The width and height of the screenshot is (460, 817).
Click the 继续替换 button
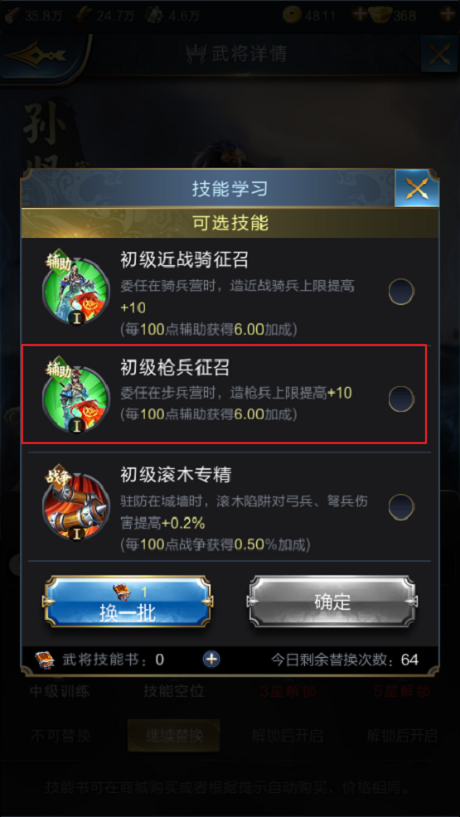pos(174,736)
